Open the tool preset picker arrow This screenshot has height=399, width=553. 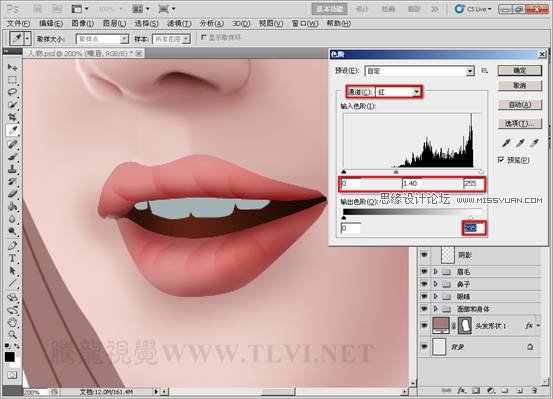[27, 38]
